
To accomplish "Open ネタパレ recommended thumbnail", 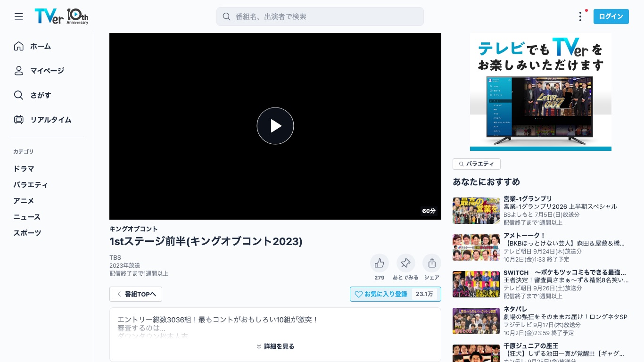I will [476, 321].
